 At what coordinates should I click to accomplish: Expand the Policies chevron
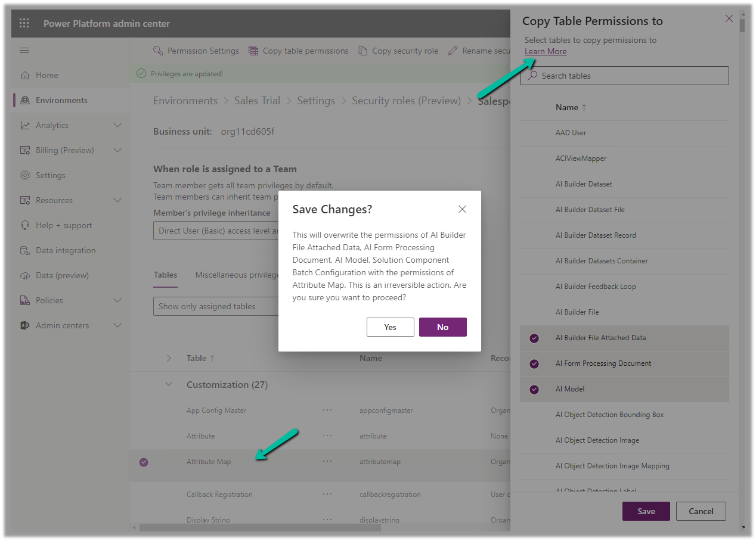pyautogui.click(x=117, y=300)
